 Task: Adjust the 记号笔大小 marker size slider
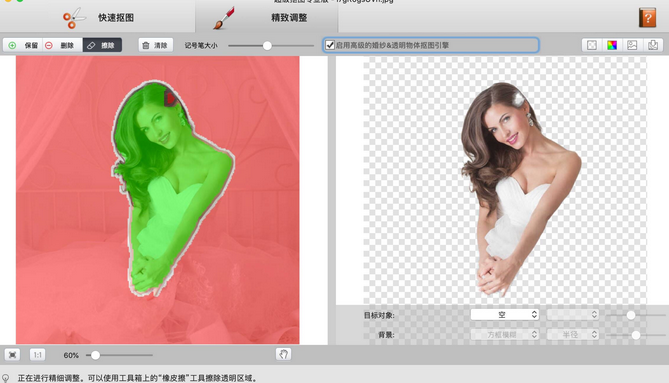267,46
